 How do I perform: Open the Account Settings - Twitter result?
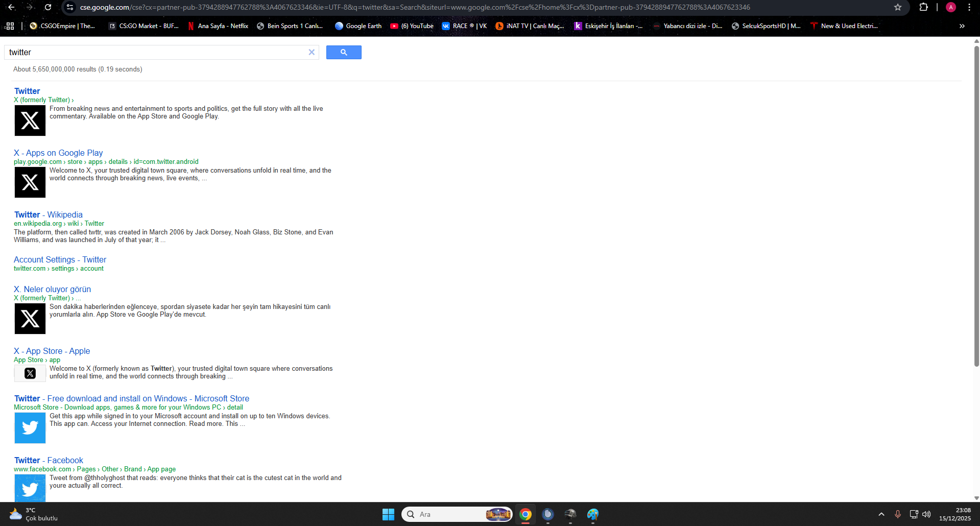[x=60, y=259]
